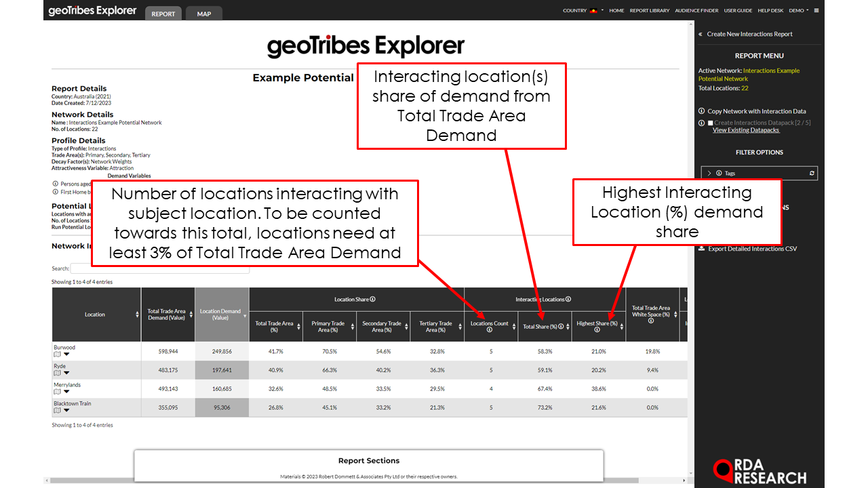Click Interactions Example Potential Network active network link

point(749,75)
